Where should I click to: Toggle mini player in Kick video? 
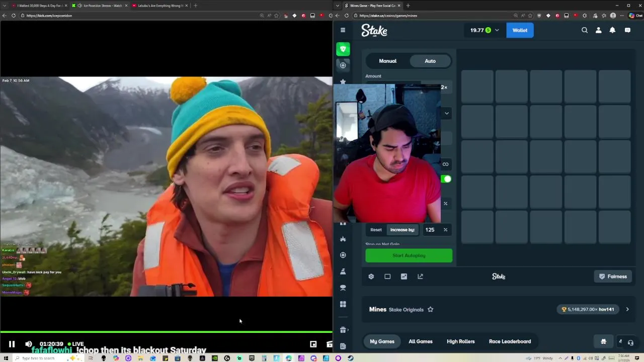(x=313, y=344)
